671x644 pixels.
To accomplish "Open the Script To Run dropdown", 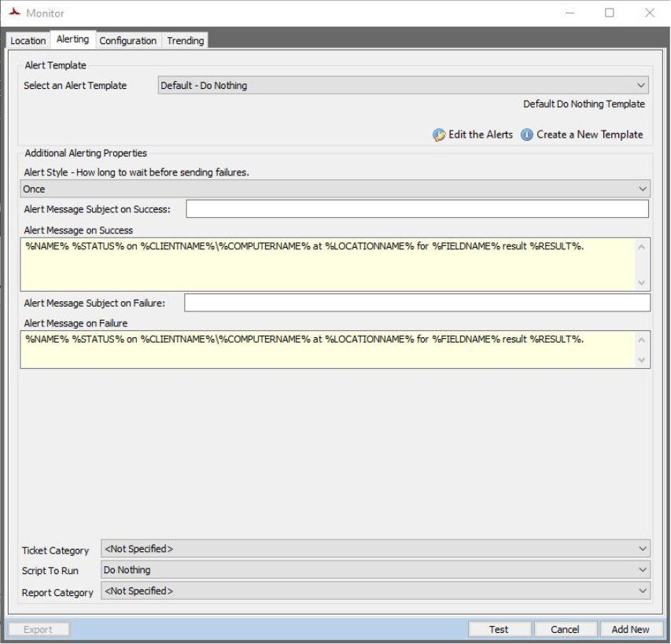I will pyautogui.click(x=375, y=569).
